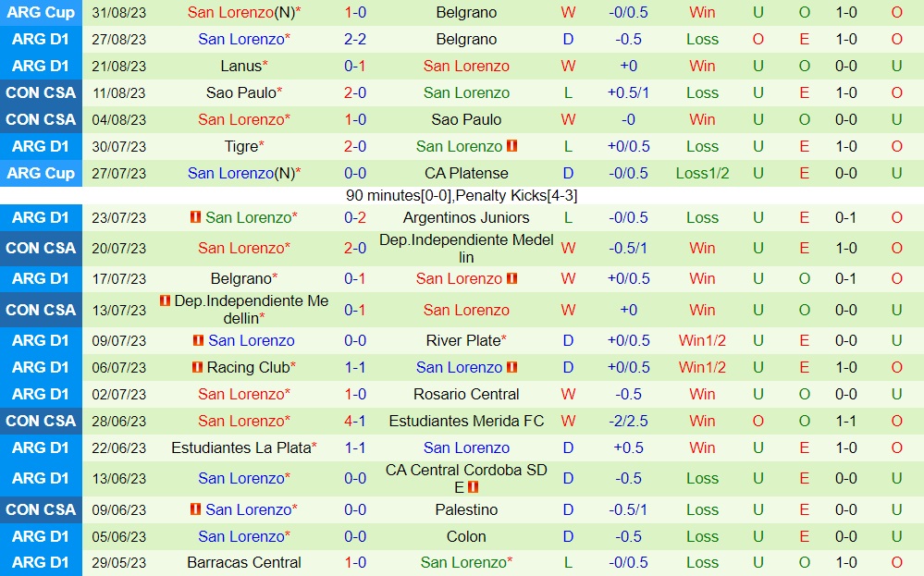Viewport: 924px width, 576px height.
Task: Open the 4-1 score against Estudiantes Merida FC
Action: pyautogui.click(x=355, y=421)
